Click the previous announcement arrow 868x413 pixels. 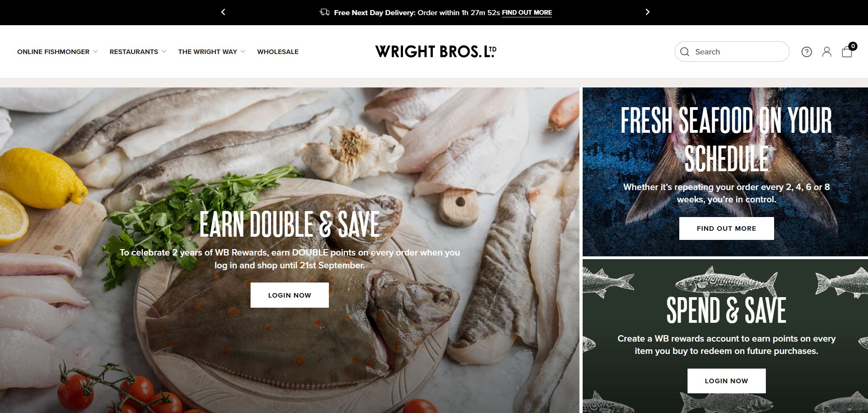(223, 12)
